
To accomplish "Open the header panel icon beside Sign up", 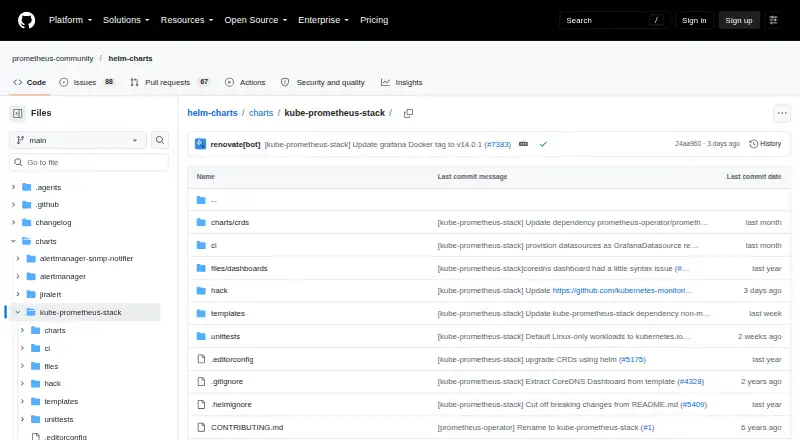I will pyautogui.click(x=773, y=20).
